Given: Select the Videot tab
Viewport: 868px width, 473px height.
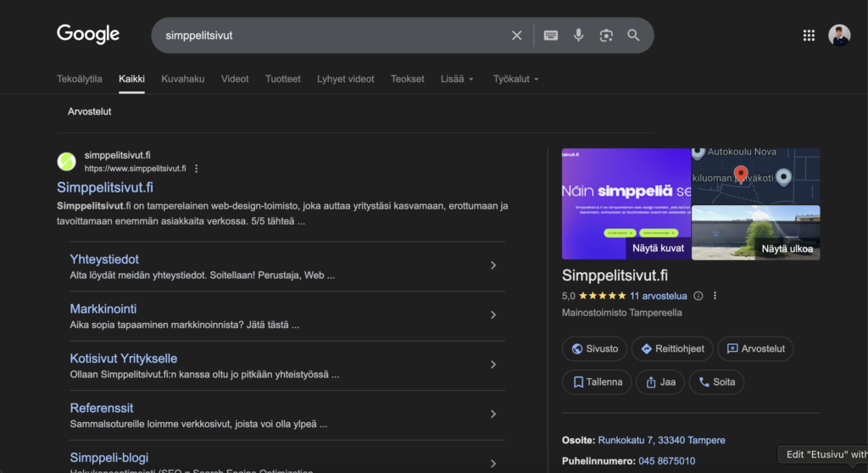Looking at the screenshot, I should point(235,79).
